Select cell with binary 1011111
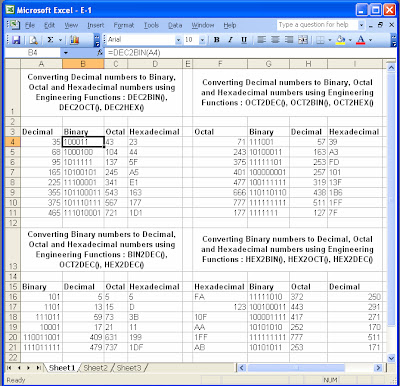Image resolution: width=400 pixels, height=386 pixels. tap(83, 162)
